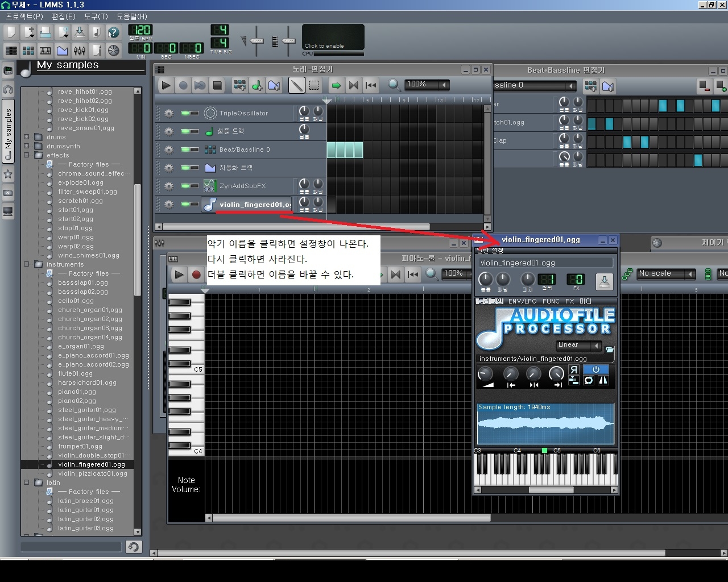
Task: Toggle mute on ZynAddSubFX track
Action: tap(185, 186)
